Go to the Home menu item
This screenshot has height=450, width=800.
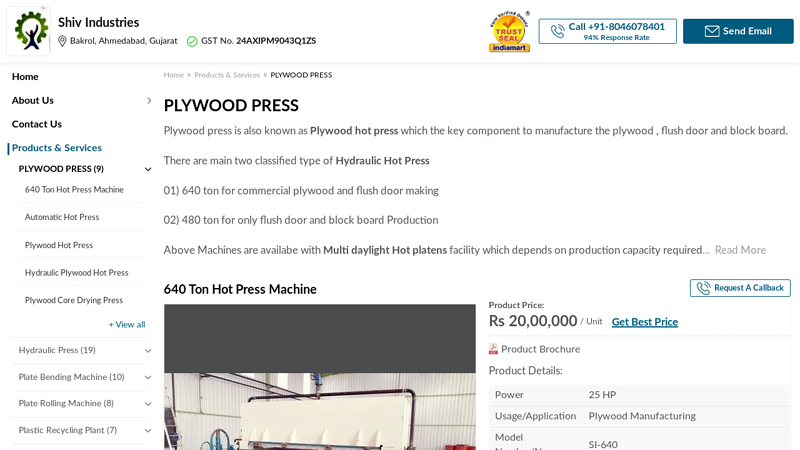pos(25,77)
